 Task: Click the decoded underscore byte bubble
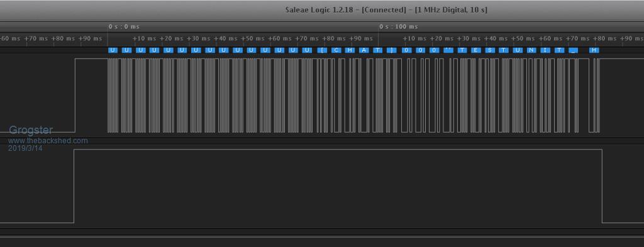pos(573,50)
